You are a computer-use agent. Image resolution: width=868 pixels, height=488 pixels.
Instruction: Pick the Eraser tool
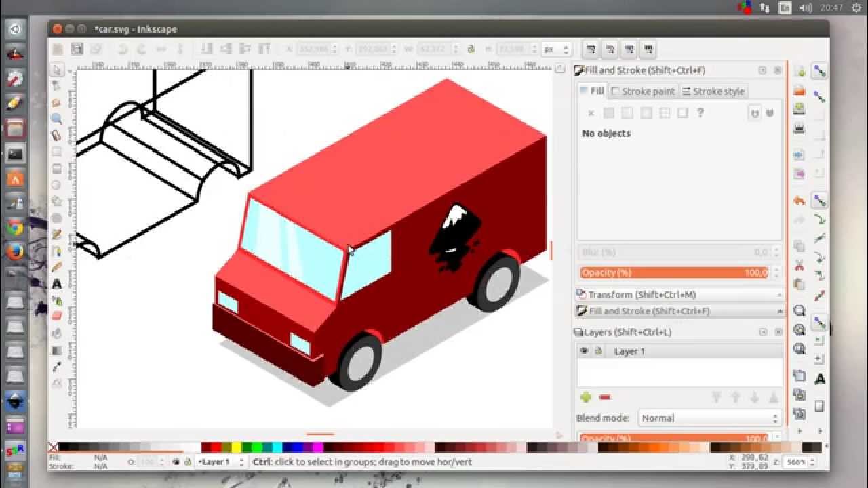[x=57, y=317]
